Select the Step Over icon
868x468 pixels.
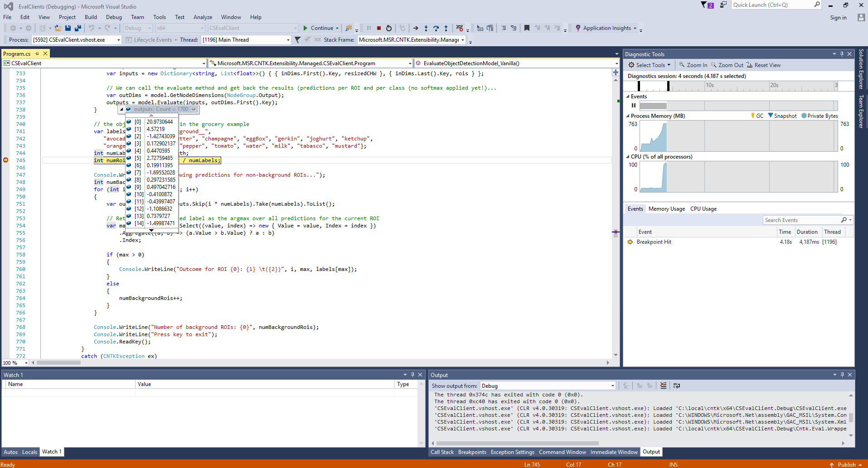pyautogui.click(x=436, y=28)
